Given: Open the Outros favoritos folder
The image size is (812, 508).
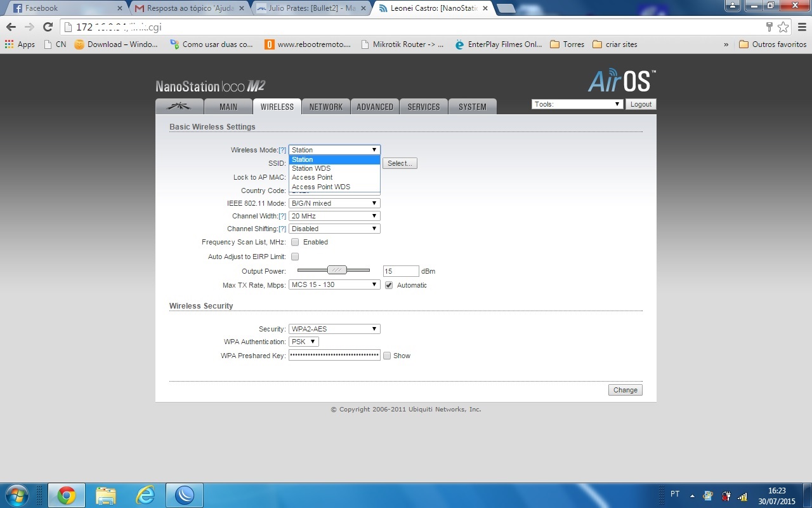Looking at the screenshot, I should 773,44.
